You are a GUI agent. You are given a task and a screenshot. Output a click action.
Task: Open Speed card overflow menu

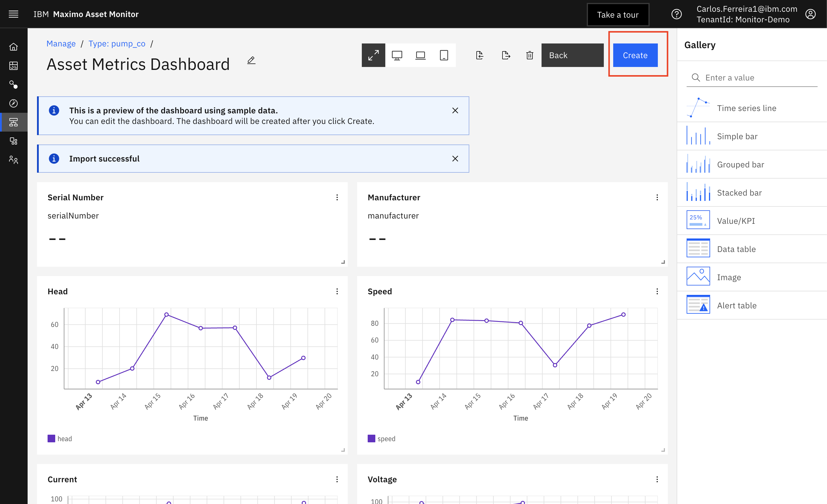pos(657,291)
